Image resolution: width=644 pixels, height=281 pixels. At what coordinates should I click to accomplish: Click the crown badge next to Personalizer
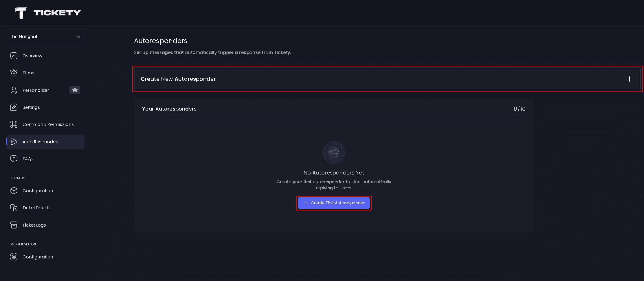click(x=75, y=90)
